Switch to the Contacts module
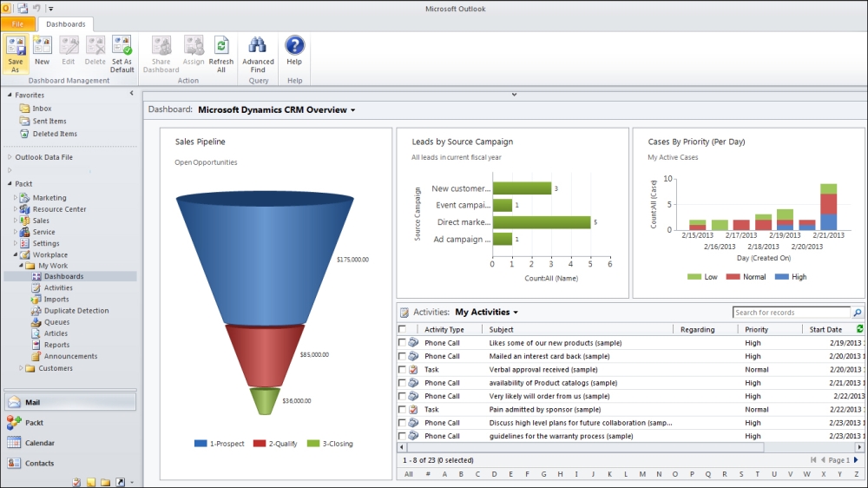The image size is (868, 488). point(70,463)
